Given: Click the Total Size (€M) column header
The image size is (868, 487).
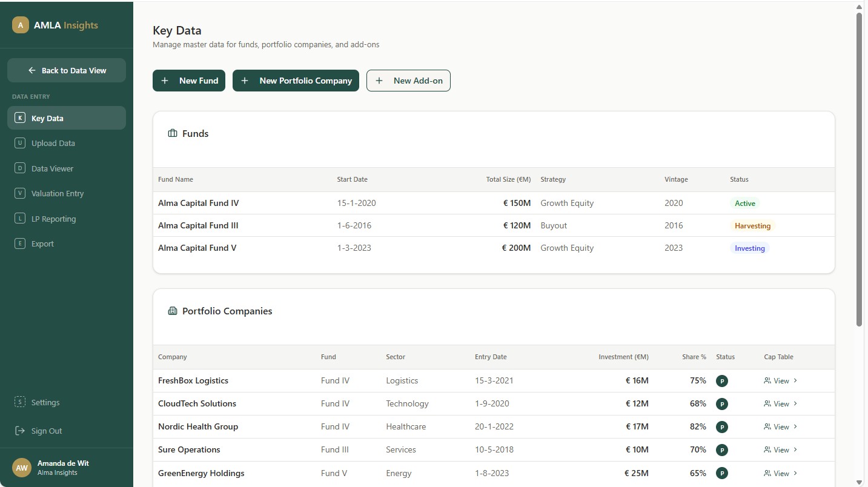Looking at the screenshot, I should [508, 179].
